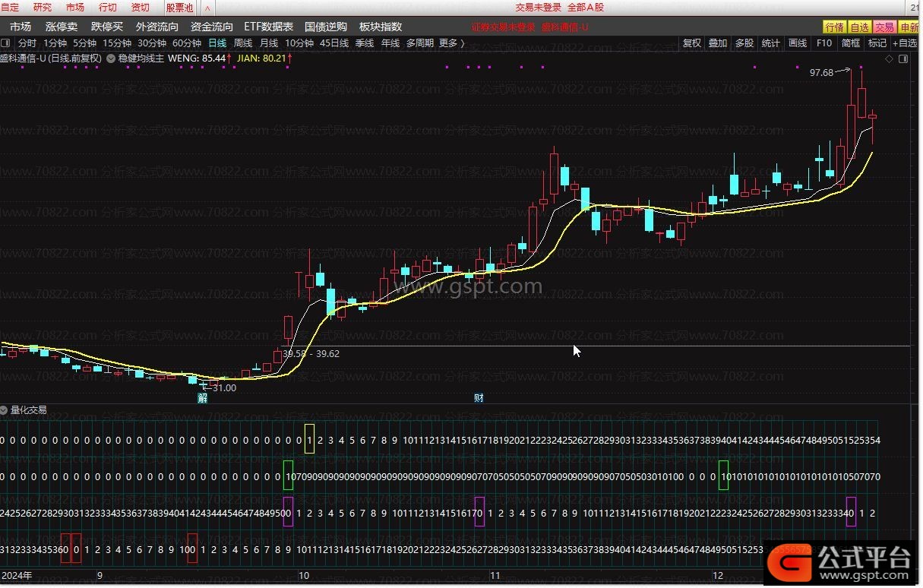Select the 30分钟 period
This screenshot has height=588, width=923.
pos(152,43)
